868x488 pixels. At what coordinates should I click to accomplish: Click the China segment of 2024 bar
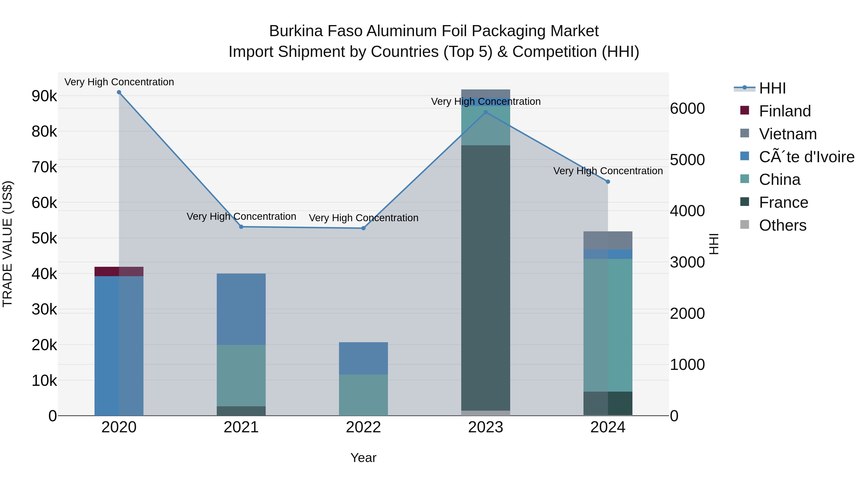608,325
